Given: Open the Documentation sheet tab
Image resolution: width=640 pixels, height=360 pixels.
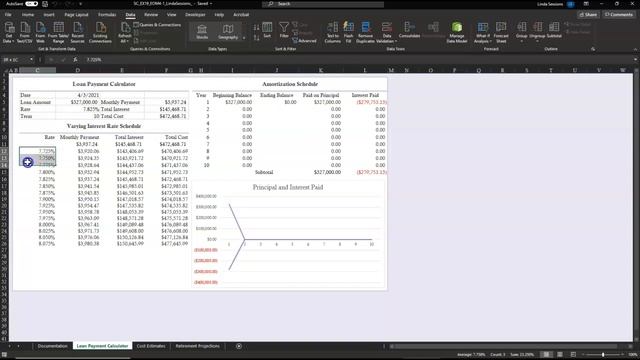Looking at the screenshot, I should (x=52, y=346).
